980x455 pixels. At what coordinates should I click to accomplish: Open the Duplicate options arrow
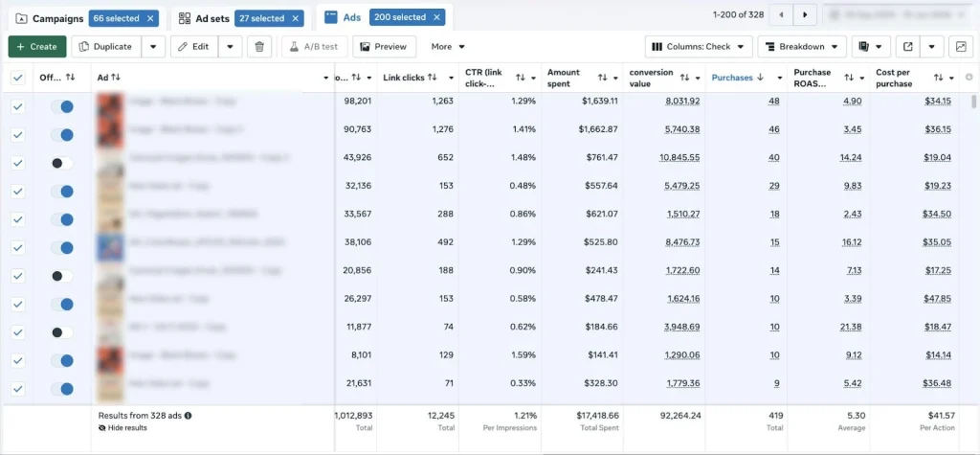pos(153,46)
